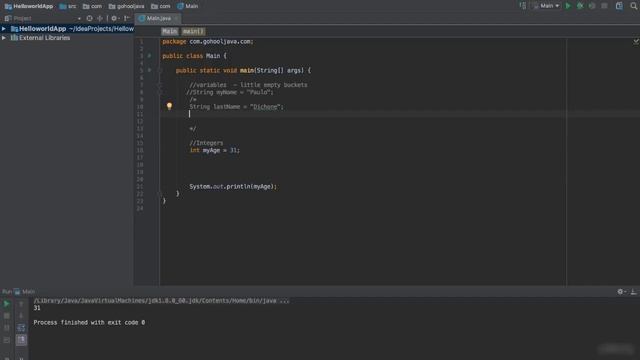Click the inspection checkmark at editor top-right

pyautogui.click(x=636, y=41)
